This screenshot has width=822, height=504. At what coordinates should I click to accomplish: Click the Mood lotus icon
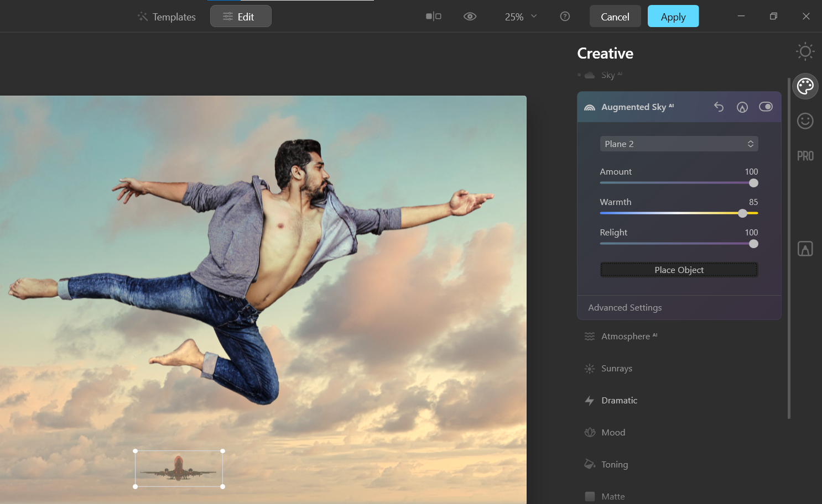[x=590, y=432]
